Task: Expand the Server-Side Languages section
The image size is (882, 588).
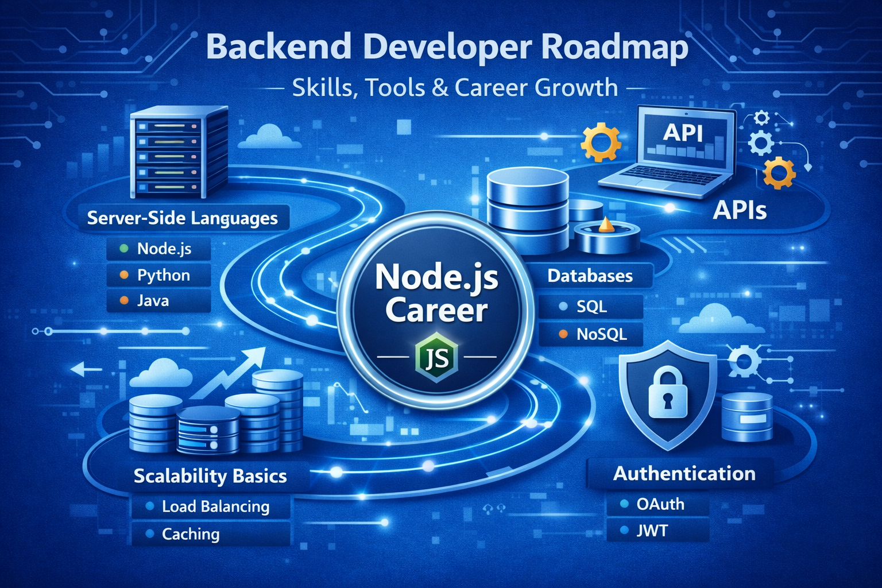Action: point(183,218)
